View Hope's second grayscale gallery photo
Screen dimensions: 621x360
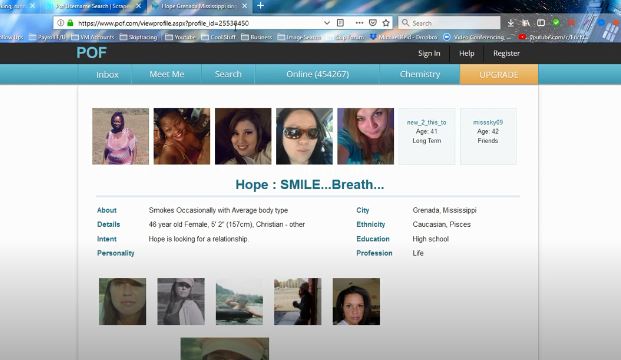[181, 301]
